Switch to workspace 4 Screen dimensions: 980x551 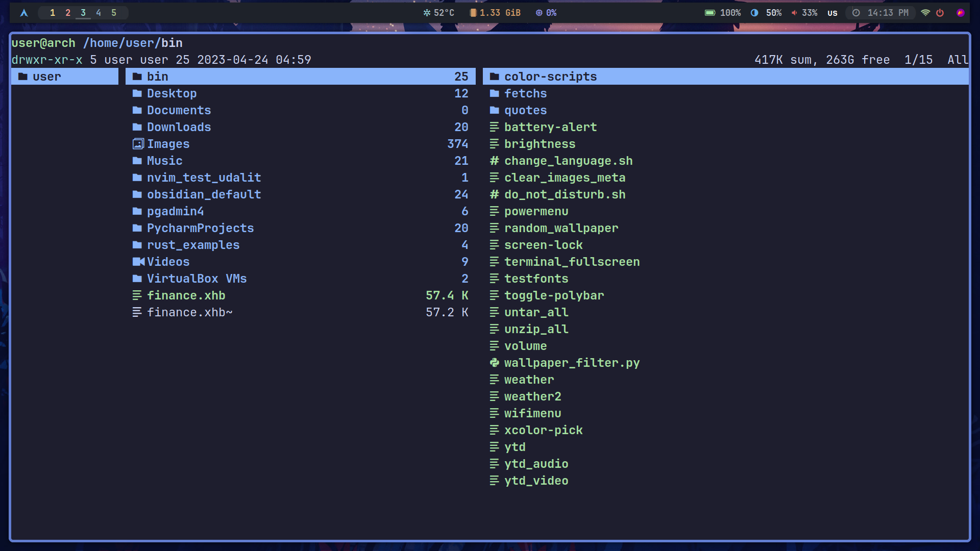(x=99, y=13)
